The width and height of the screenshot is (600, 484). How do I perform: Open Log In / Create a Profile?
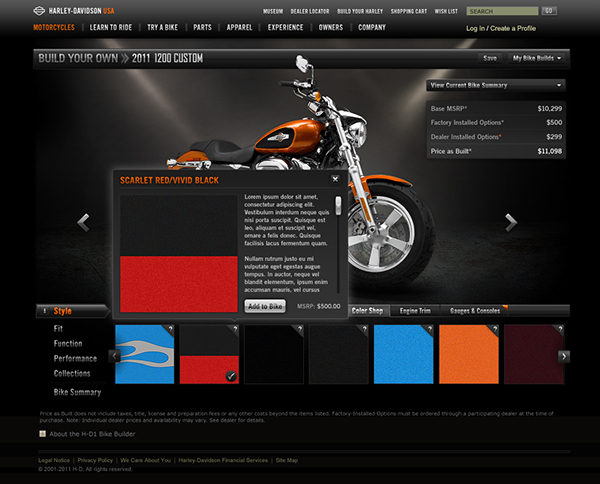coord(501,28)
